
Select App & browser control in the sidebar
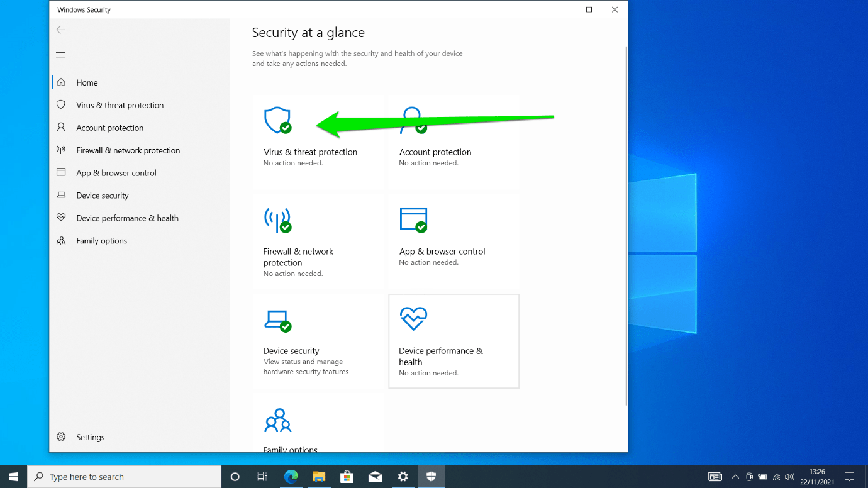pos(116,172)
